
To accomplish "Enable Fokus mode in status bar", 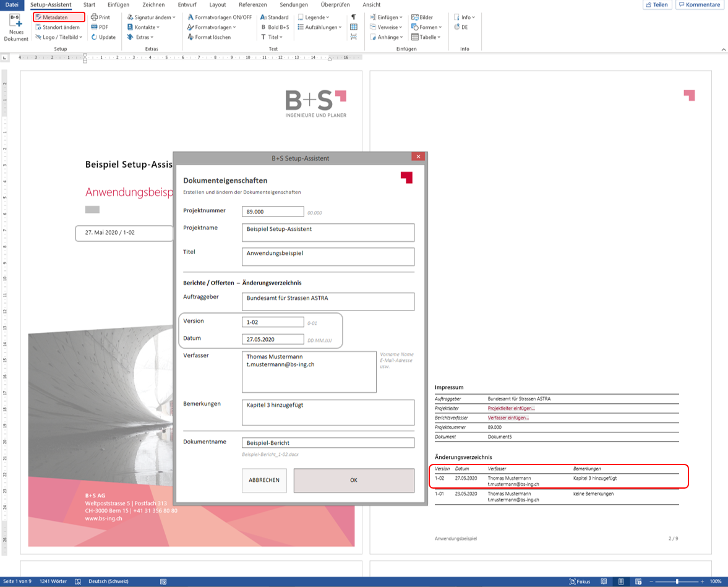I will point(580,581).
